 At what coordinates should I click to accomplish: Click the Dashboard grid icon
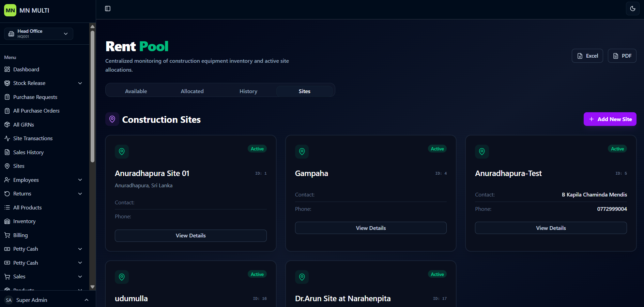(x=7, y=70)
